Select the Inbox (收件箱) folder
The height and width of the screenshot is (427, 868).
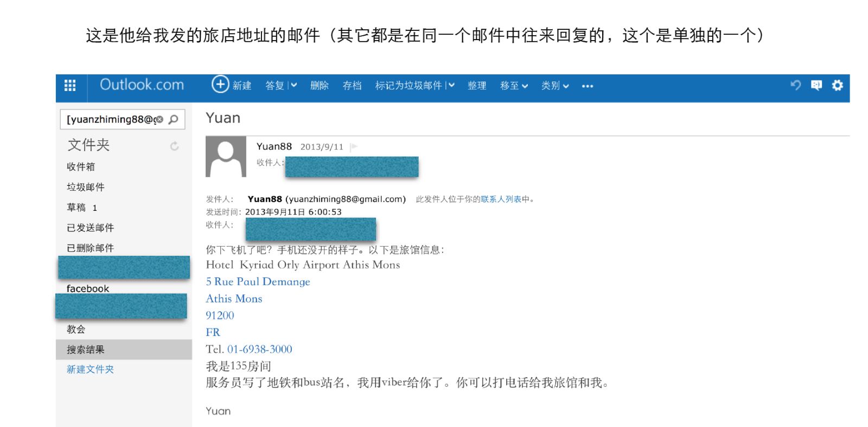coord(81,167)
